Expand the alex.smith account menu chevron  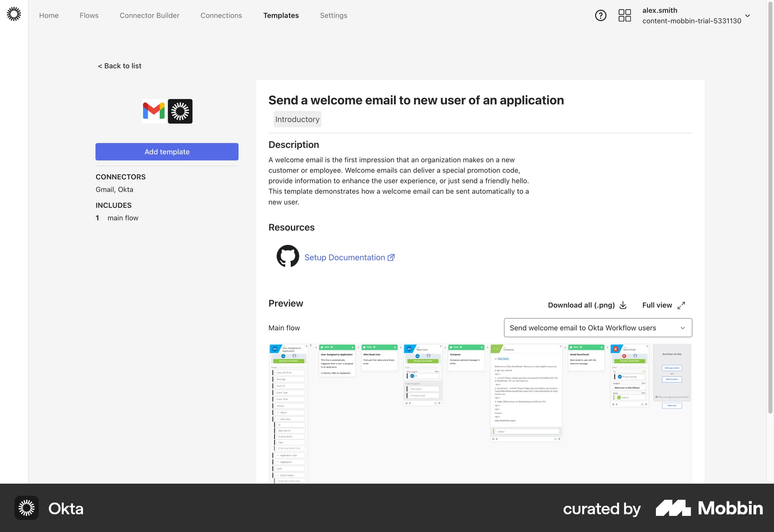click(748, 16)
